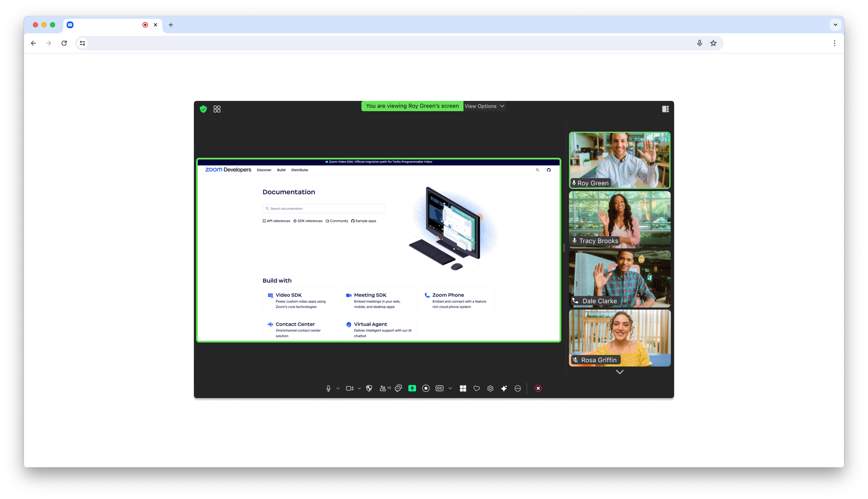Open the AI Companion sparkle icon
This screenshot has width=868, height=499.
click(504, 388)
